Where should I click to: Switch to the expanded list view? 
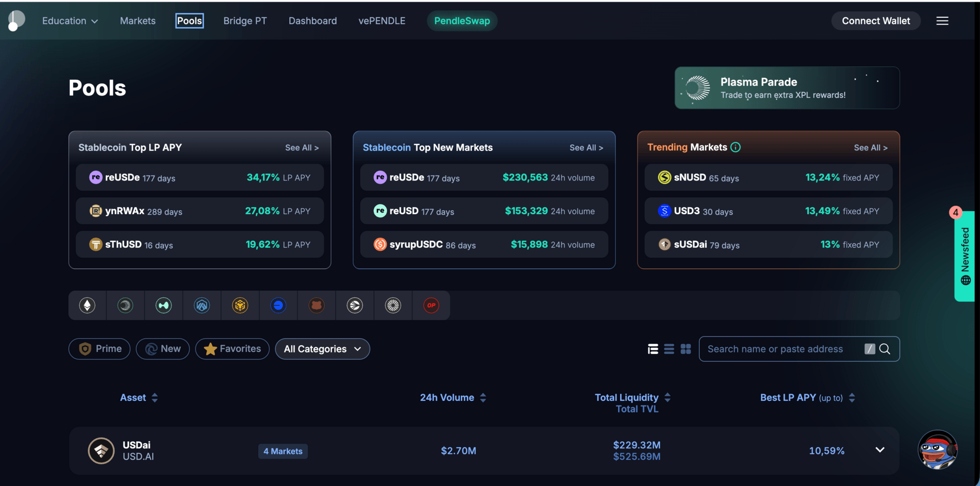coord(653,349)
